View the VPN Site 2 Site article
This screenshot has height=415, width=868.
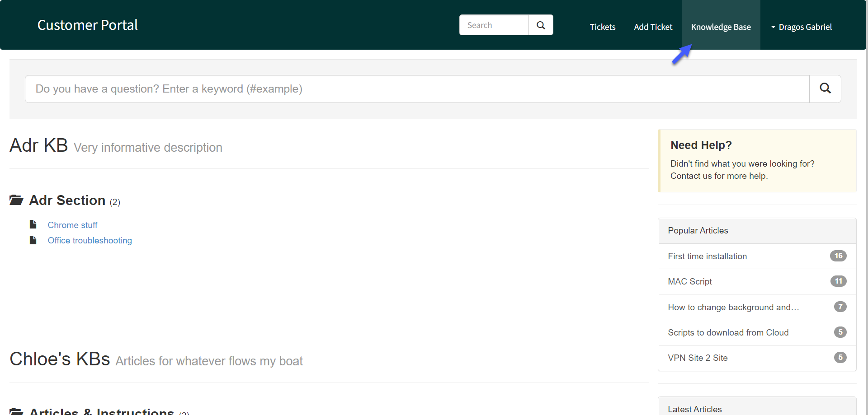pyautogui.click(x=698, y=358)
